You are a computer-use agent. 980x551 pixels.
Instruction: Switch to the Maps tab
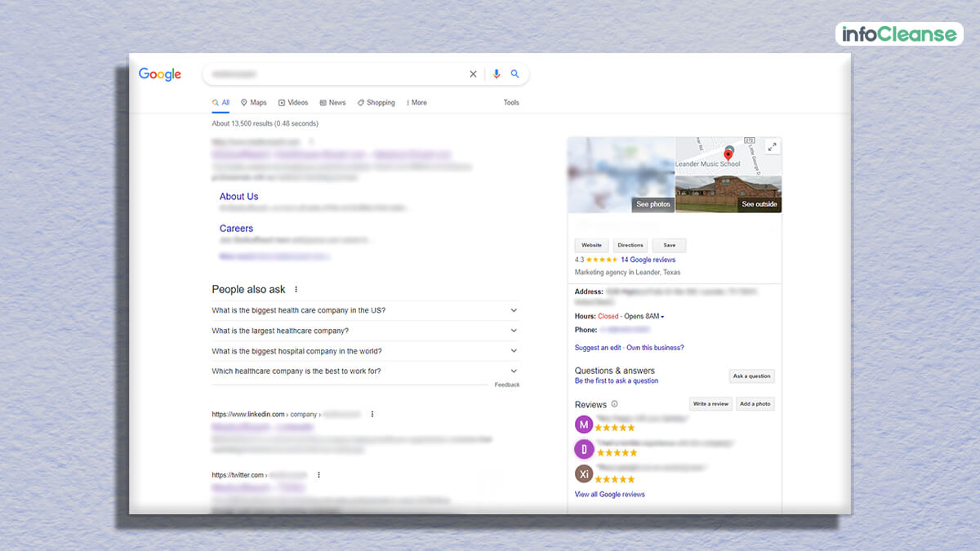tap(253, 102)
